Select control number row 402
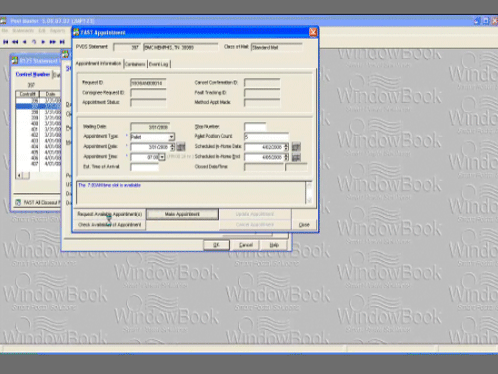 [x=38, y=135]
